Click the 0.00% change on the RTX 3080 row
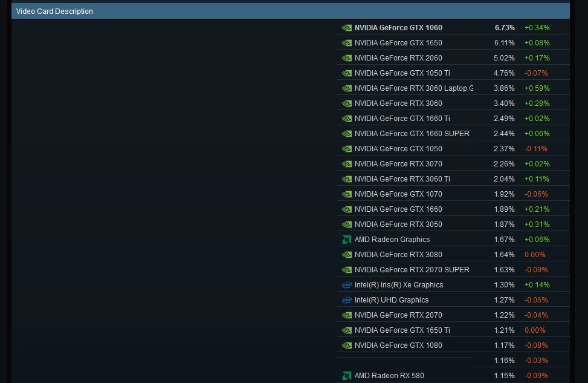Viewport: 588px width, 383px height. pos(535,255)
